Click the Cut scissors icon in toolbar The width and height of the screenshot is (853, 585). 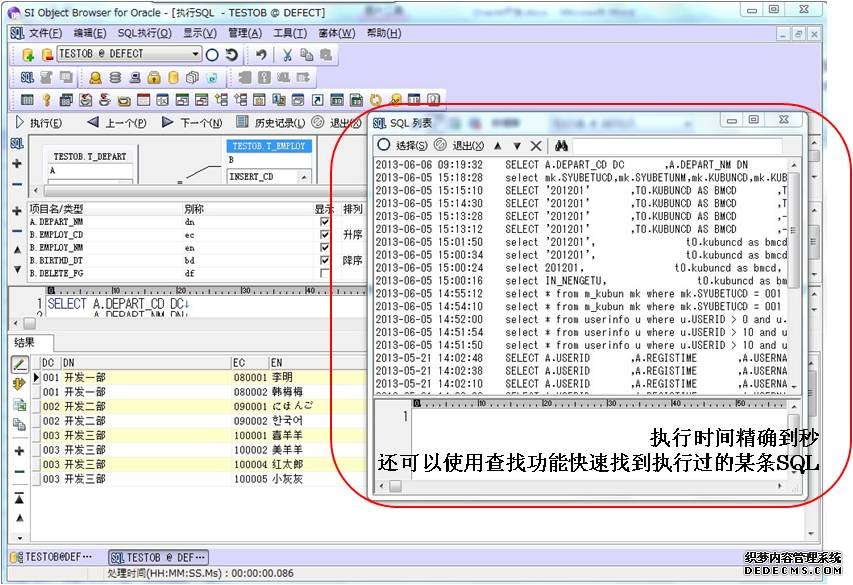click(287, 55)
